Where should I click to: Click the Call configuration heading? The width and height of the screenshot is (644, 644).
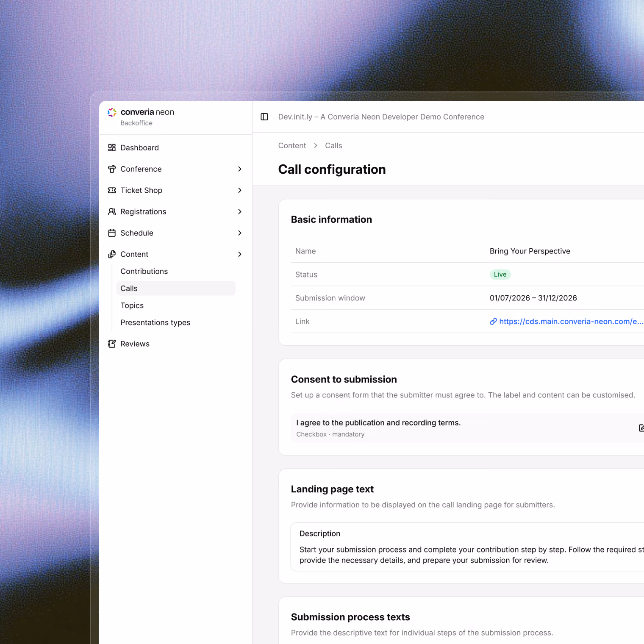tap(332, 169)
